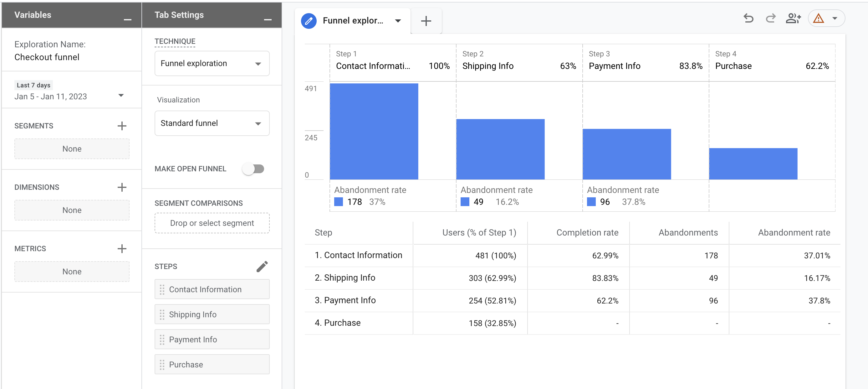Click Step 4 Purchase chart header
The height and width of the screenshot is (389, 868).
(x=772, y=62)
